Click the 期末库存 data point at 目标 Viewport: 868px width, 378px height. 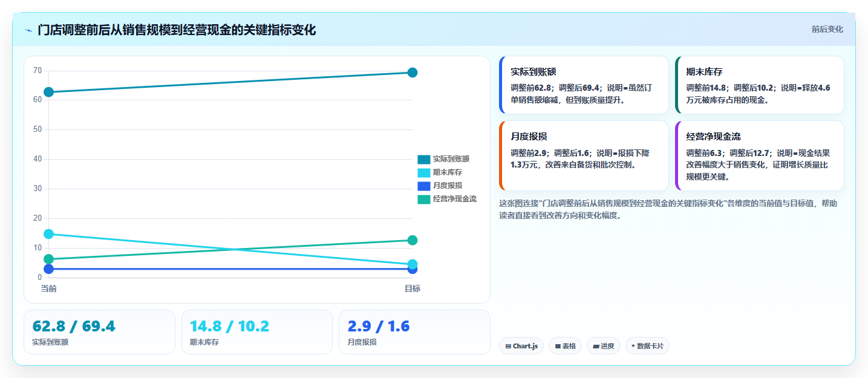(x=413, y=264)
